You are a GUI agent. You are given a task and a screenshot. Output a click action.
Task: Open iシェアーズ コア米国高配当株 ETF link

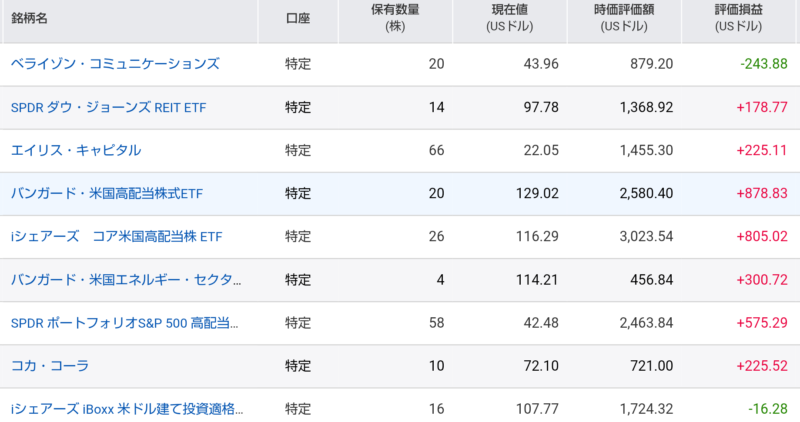coord(116,237)
